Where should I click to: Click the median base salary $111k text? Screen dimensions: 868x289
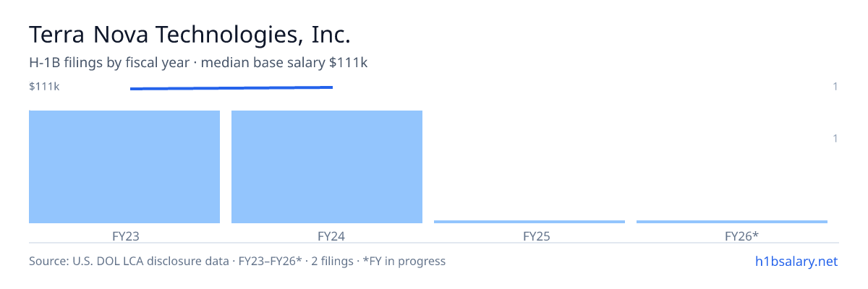coord(284,63)
